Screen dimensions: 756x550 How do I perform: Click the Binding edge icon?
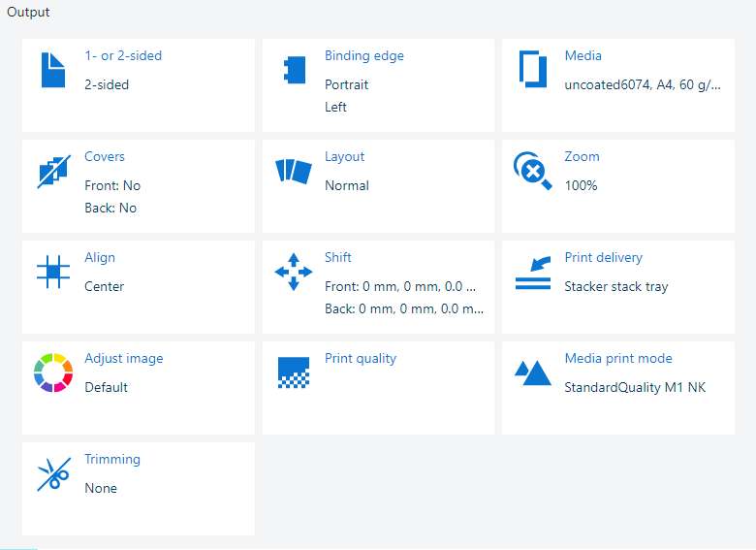pos(295,70)
